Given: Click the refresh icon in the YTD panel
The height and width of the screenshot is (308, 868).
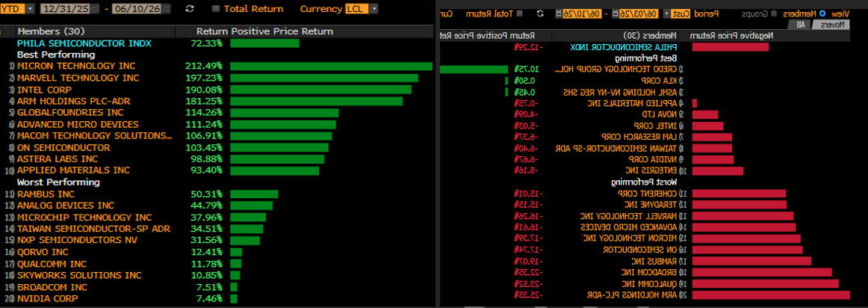Looking at the screenshot, I should (x=190, y=9).
